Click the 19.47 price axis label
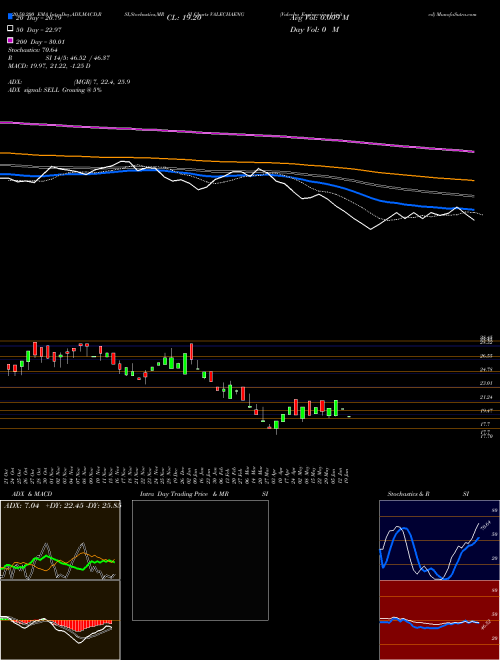Image resolution: width=500 pixels, height=660 pixels. point(487,411)
